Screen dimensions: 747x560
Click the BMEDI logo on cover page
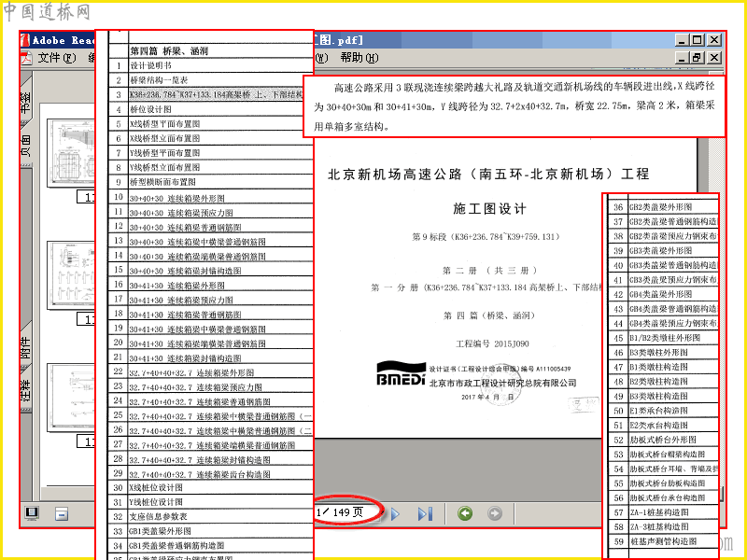pyautogui.click(x=401, y=374)
